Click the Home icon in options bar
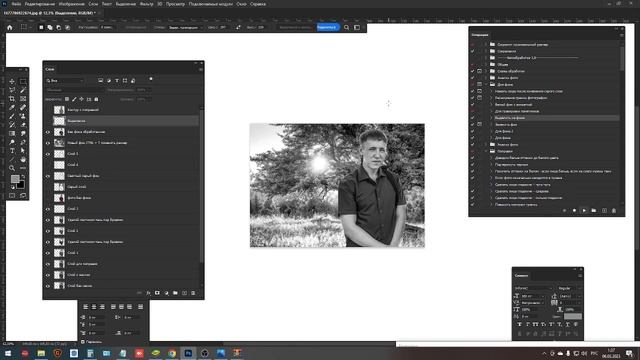The height and width of the screenshot is (360, 640). (x=10, y=27)
